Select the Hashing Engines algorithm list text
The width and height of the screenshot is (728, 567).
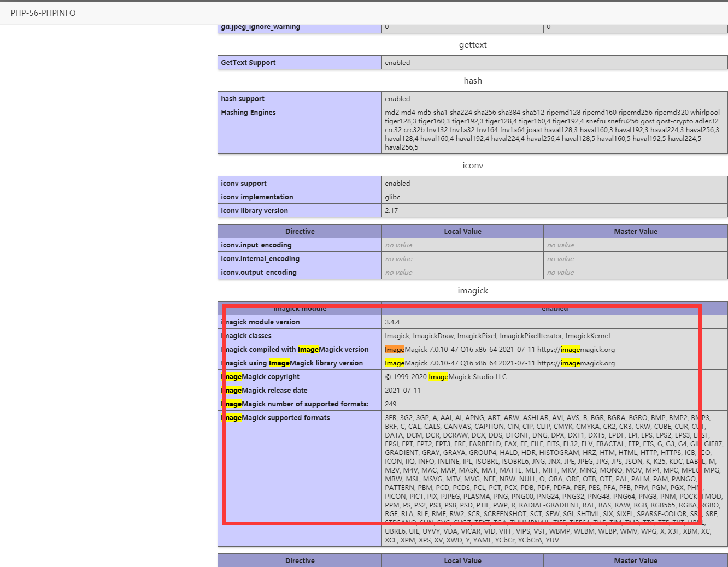coord(553,130)
